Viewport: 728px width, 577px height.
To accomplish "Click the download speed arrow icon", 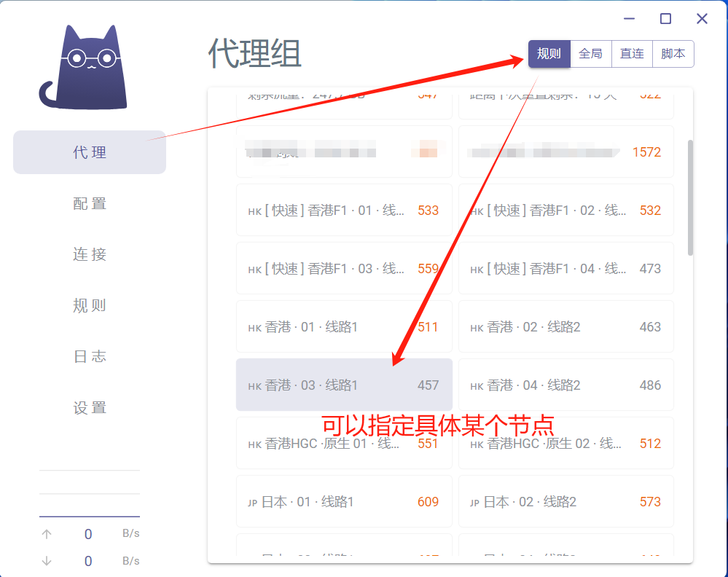I will coord(47,561).
